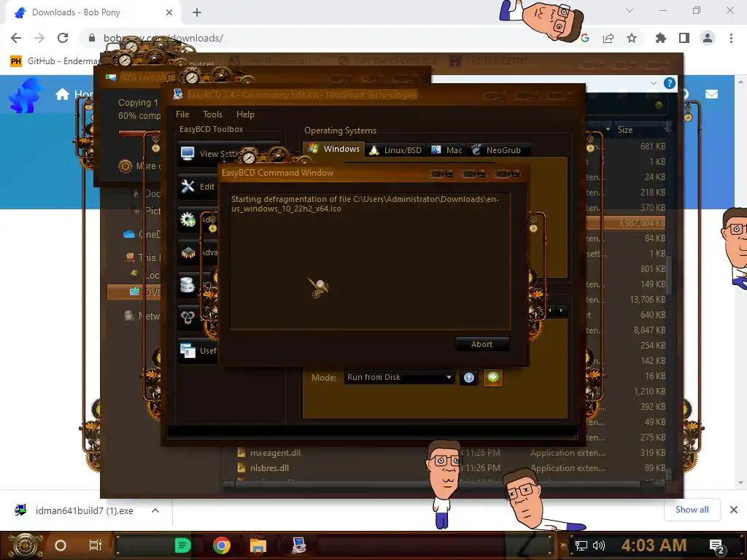
Task: Close the Chrome downloads bar
Action: click(734, 510)
